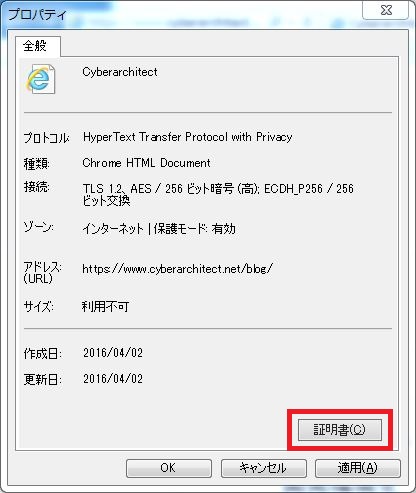
Task: Click the キャンセル button
Action: coord(264,468)
